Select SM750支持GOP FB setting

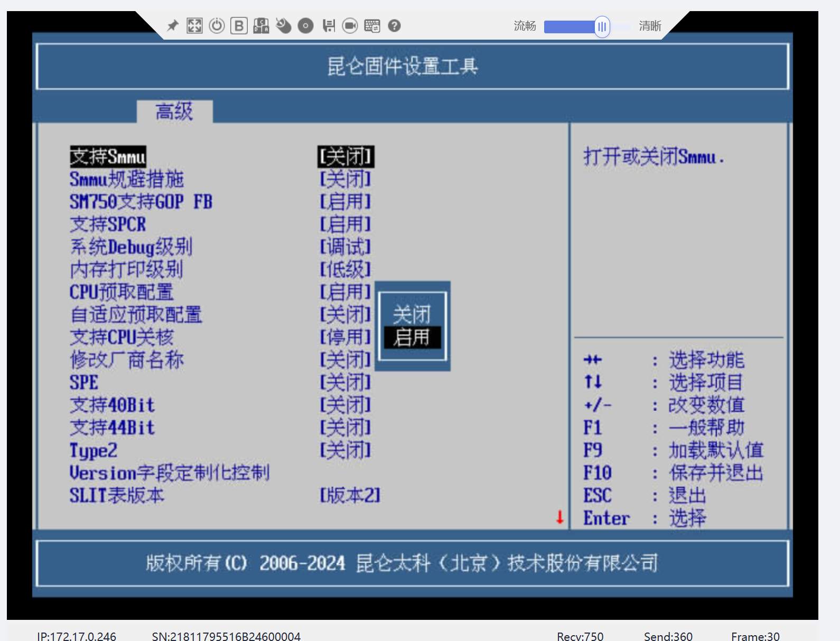pyautogui.click(x=141, y=202)
